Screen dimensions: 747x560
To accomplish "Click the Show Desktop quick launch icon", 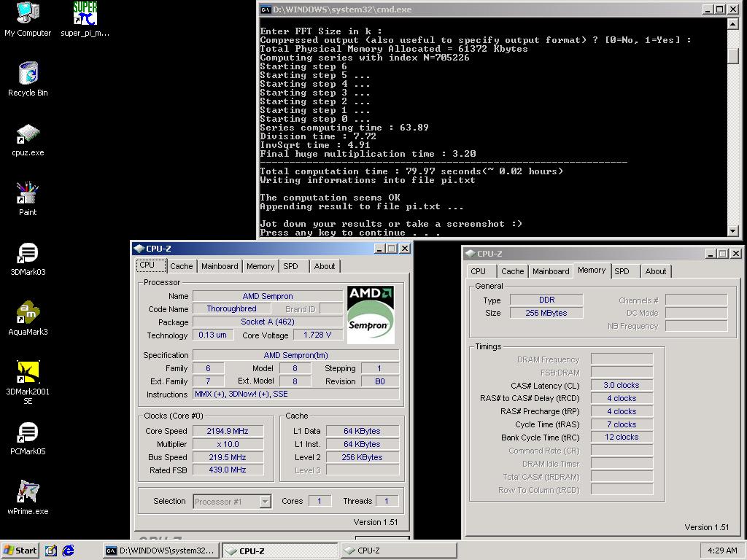I will 51,551.
